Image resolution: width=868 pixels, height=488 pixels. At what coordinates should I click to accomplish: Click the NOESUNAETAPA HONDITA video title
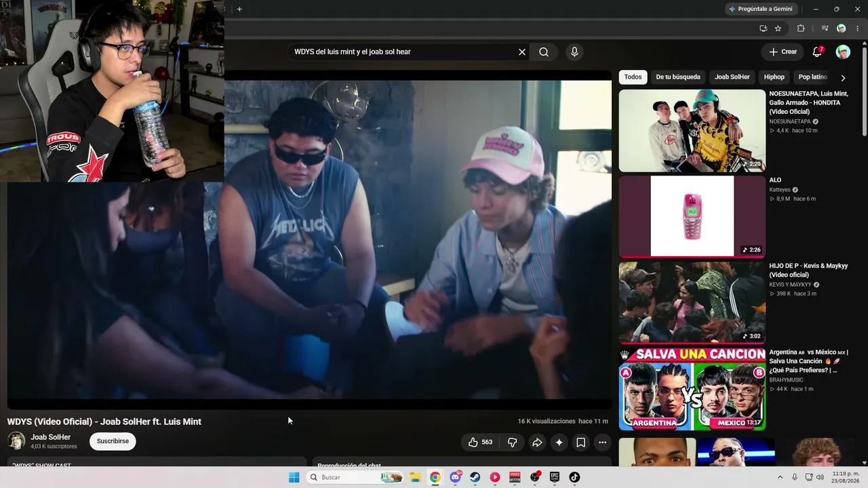809,102
